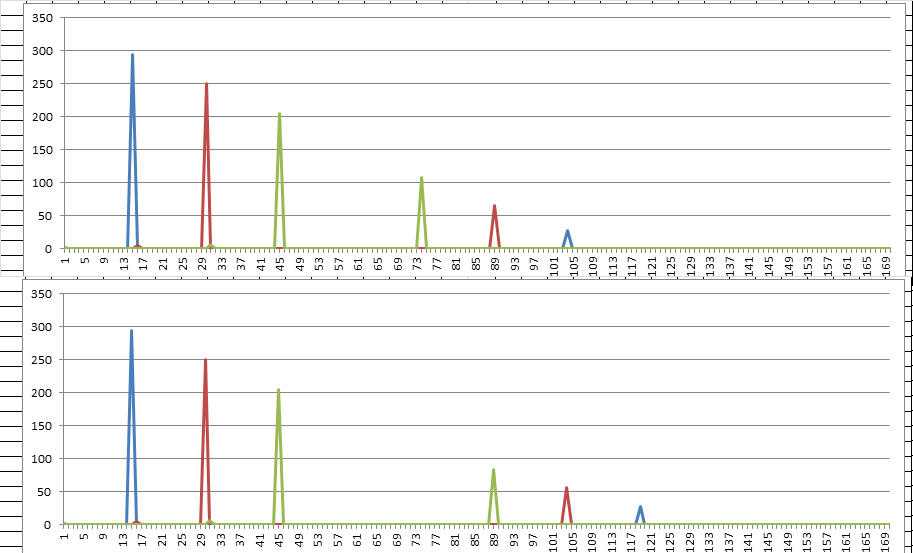Click x-axis label 29 in lower chart
This screenshot has width=913, height=553.
(x=201, y=539)
